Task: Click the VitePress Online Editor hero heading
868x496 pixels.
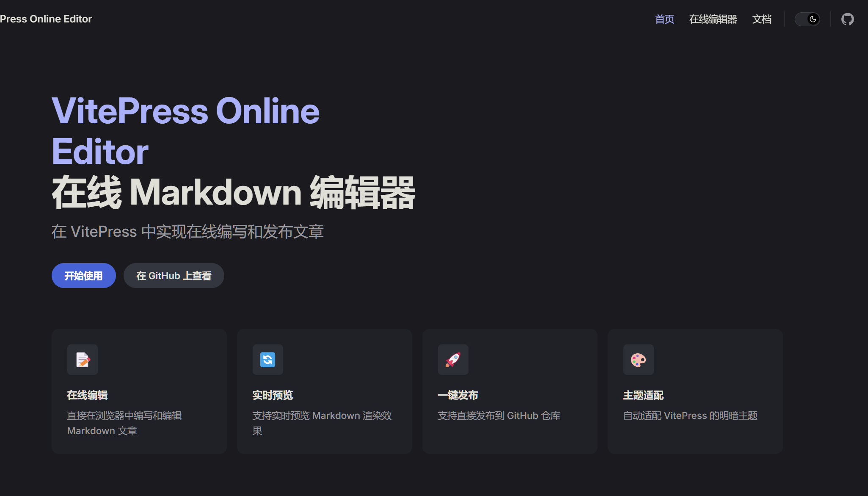Action: (185, 130)
